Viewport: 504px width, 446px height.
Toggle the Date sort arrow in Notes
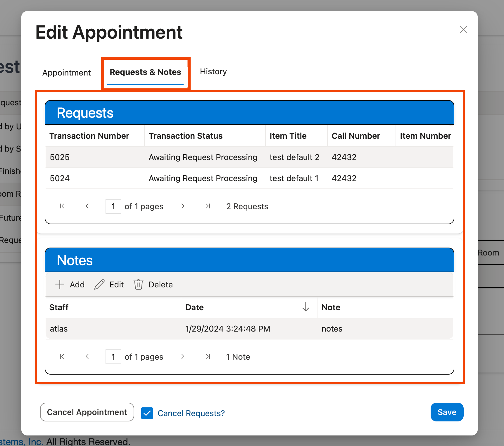306,307
